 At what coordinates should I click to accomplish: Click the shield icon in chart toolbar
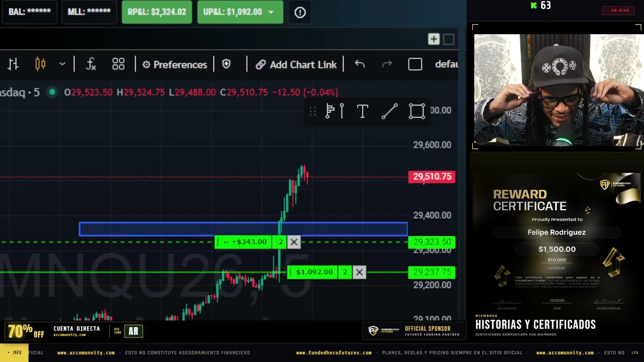pos(226,64)
